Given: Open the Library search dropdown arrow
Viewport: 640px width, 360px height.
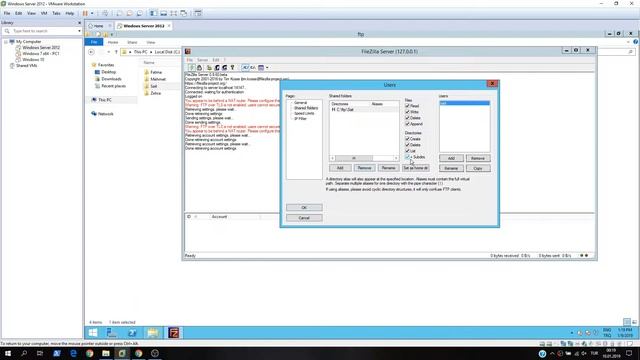Looking at the screenshot, I should pyautogui.click(x=79, y=31).
